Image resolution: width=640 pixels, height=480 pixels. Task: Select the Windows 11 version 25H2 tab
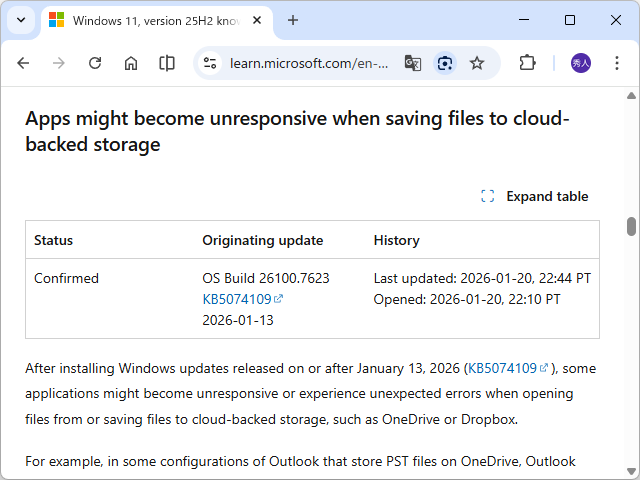click(150, 20)
